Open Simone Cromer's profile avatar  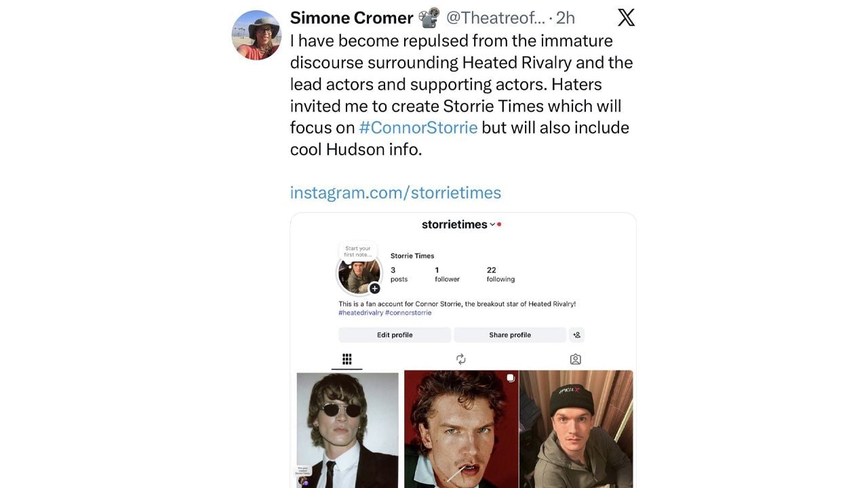pyautogui.click(x=256, y=35)
